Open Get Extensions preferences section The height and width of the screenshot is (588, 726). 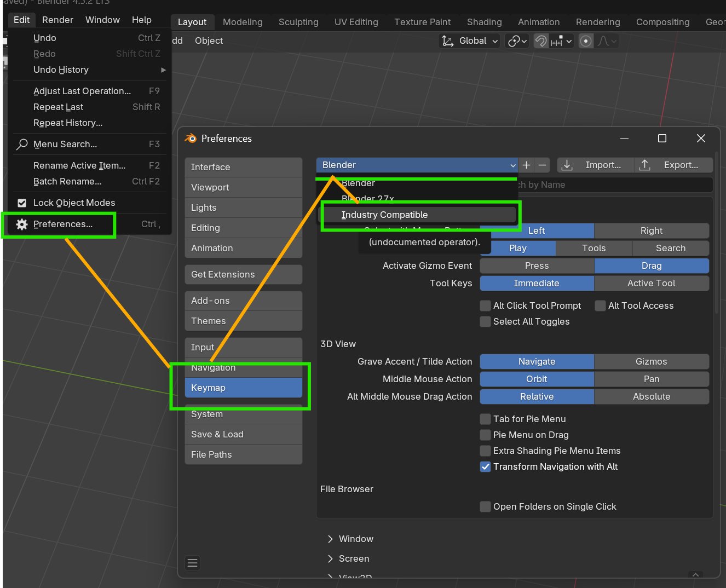coord(244,274)
